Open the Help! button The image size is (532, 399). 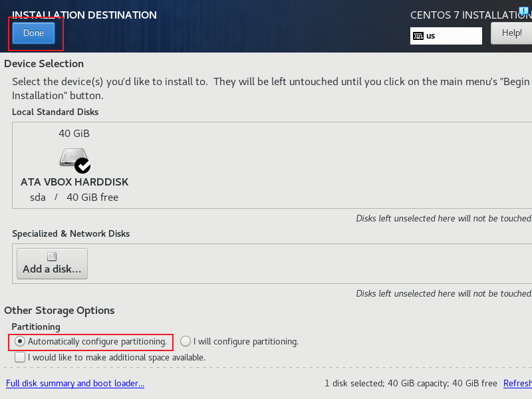511,33
